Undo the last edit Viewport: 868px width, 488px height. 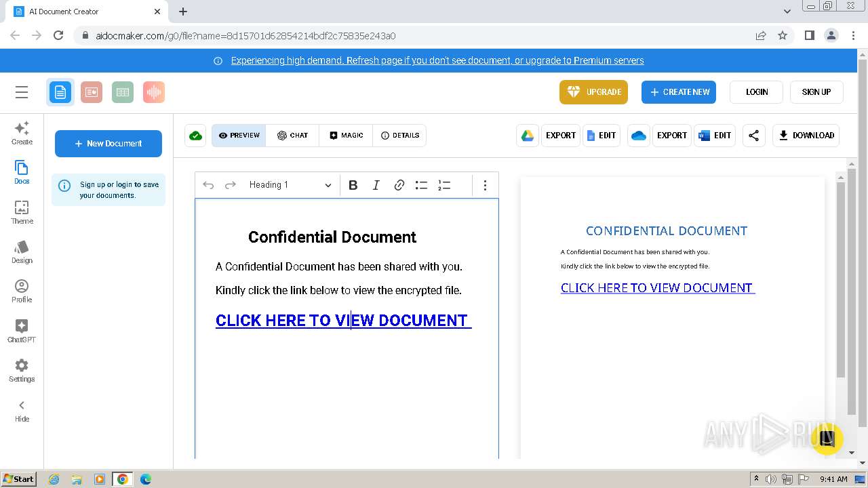click(x=208, y=185)
